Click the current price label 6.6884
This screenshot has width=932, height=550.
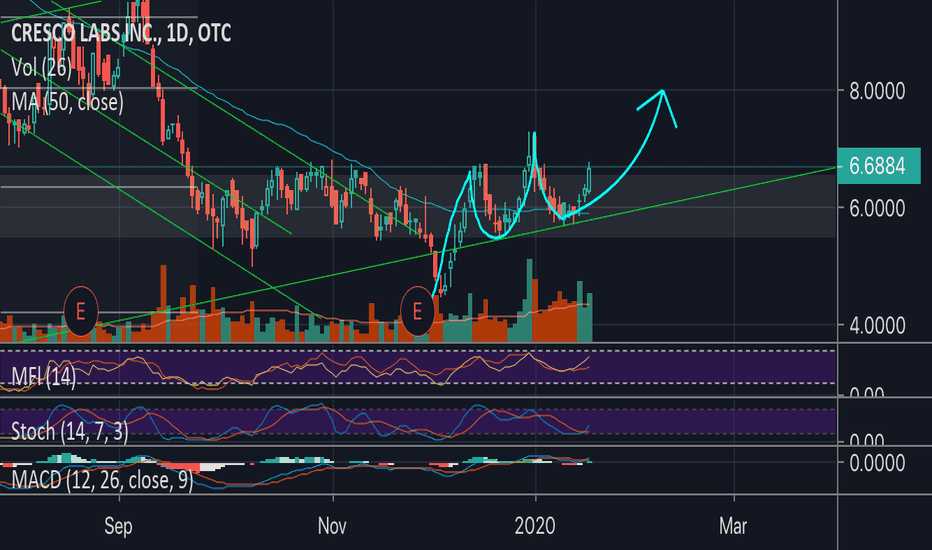(878, 166)
